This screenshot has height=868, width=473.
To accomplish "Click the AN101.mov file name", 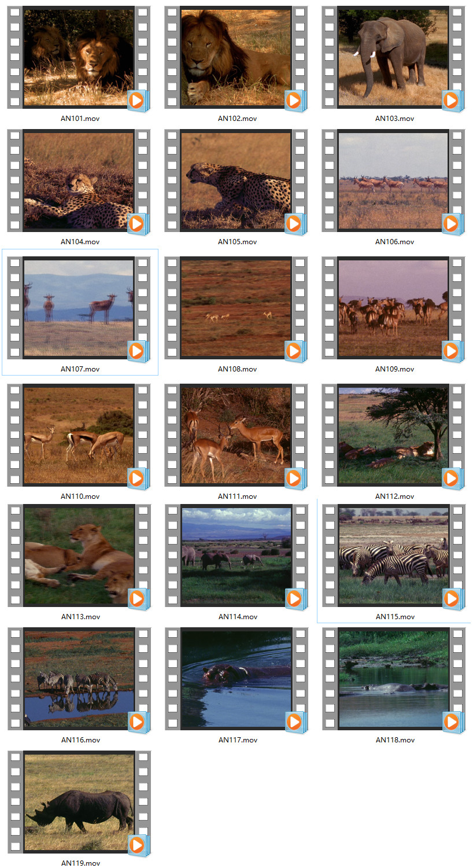I will click(x=80, y=119).
